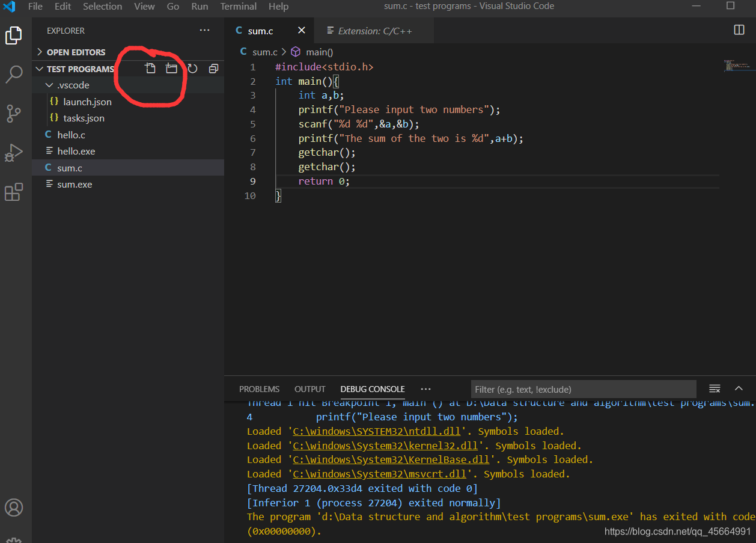Click the VS Code logo icon
This screenshot has width=756, height=543.
[x=9, y=7]
